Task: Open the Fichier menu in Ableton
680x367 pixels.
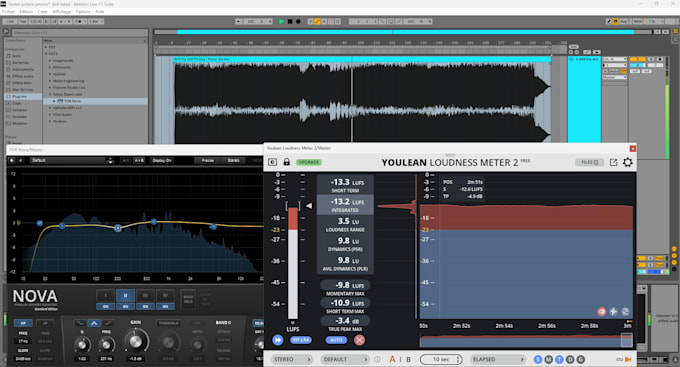Action: pyautogui.click(x=8, y=12)
